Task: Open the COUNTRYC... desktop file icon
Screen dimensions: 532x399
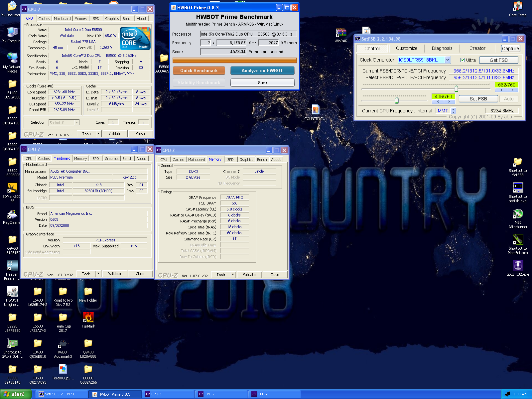Action: [x=315, y=113]
